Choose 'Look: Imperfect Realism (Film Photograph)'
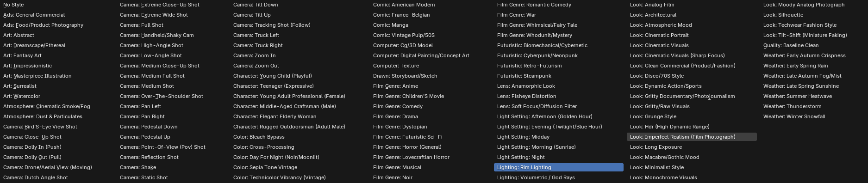This screenshot has width=868, height=183. (x=692, y=137)
